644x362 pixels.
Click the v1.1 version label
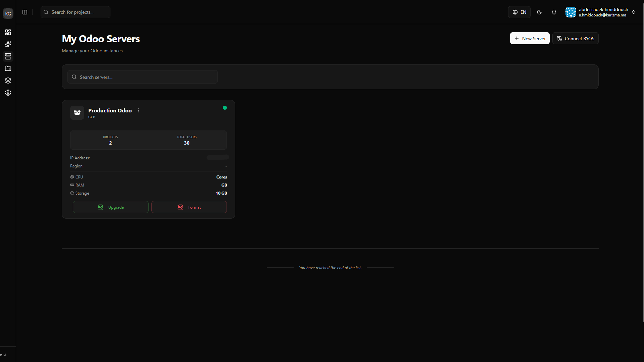tap(3, 355)
